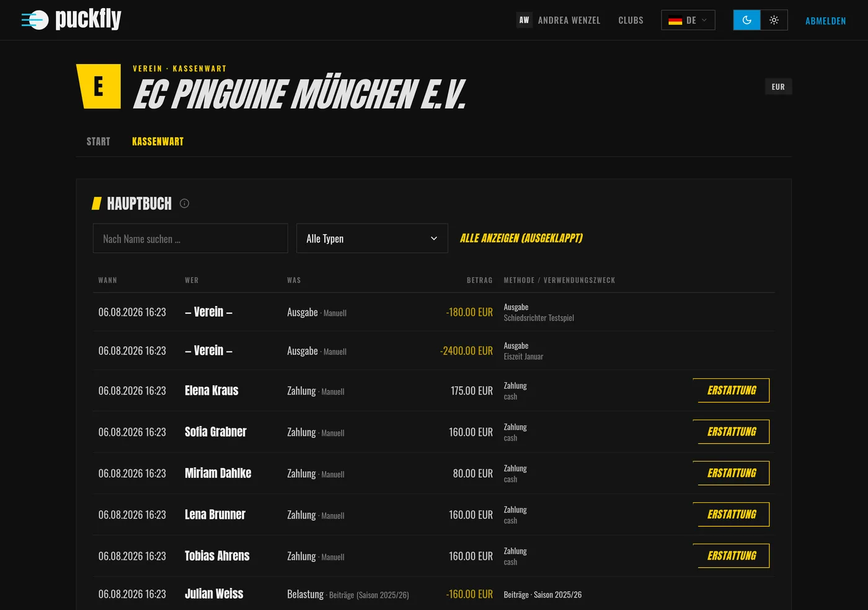
Task: Click the WER column header
Action: point(192,280)
